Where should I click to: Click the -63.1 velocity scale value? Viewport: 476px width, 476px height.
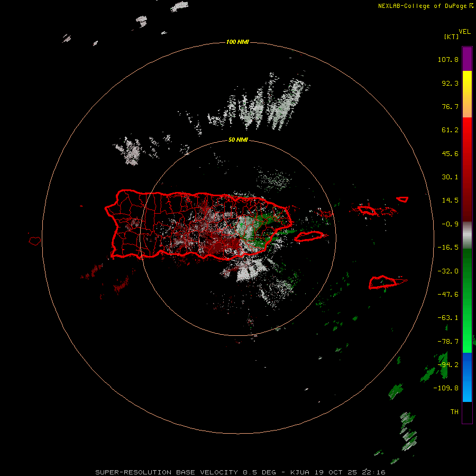[448, 318]
